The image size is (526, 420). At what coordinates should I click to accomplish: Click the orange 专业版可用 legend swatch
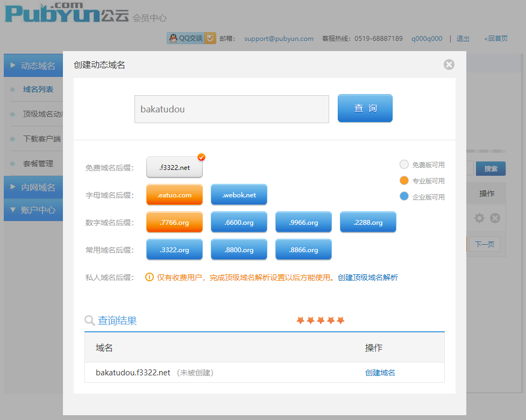[x=404, y=181]
